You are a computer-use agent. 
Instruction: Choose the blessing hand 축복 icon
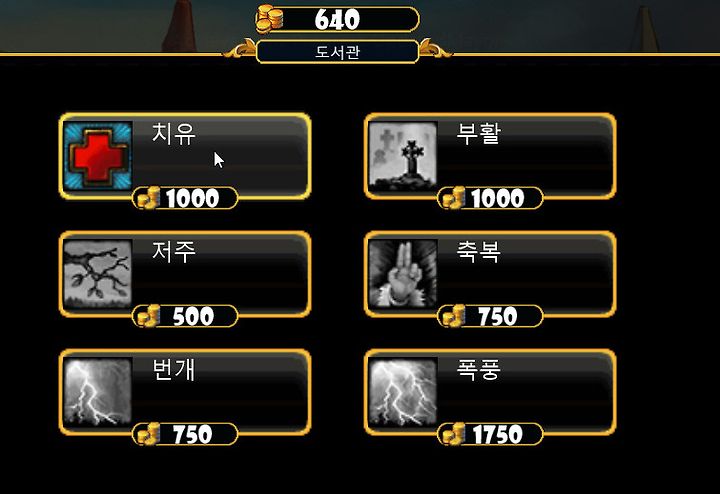403,274
